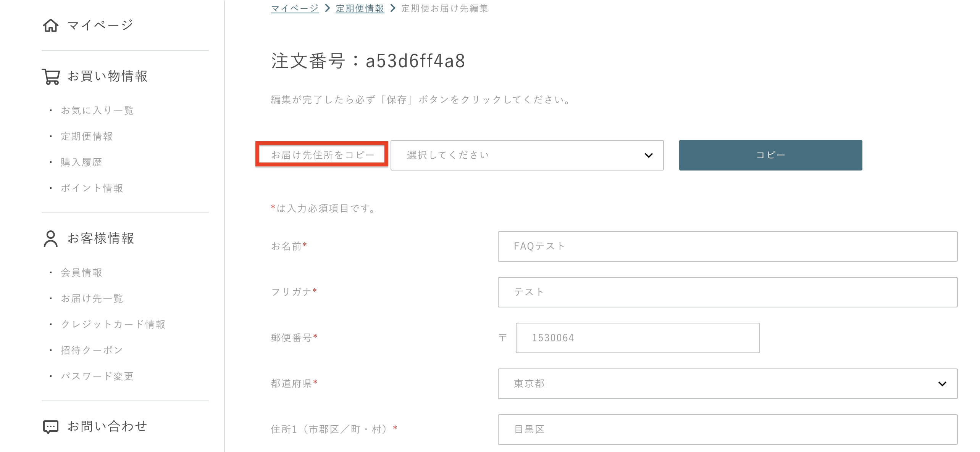Click the shopping cart icon
Viewport: 980px width, 452px height.
[x=50, y=76]
